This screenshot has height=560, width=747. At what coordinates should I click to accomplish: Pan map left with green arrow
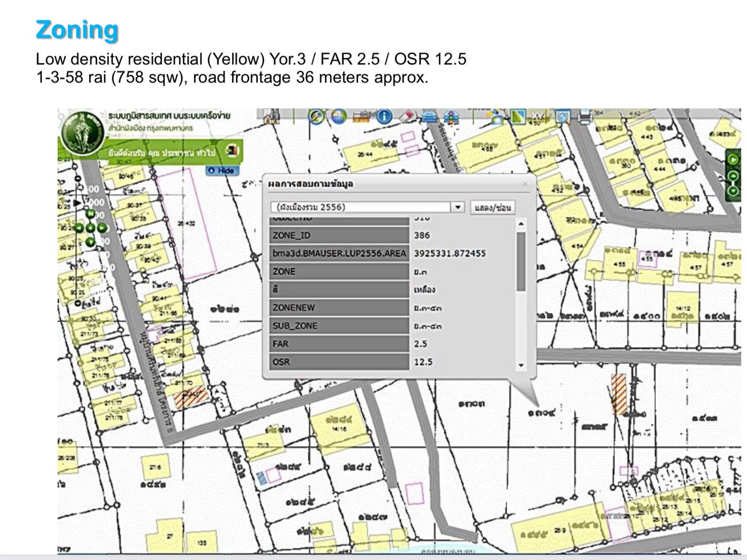point(79,228)
